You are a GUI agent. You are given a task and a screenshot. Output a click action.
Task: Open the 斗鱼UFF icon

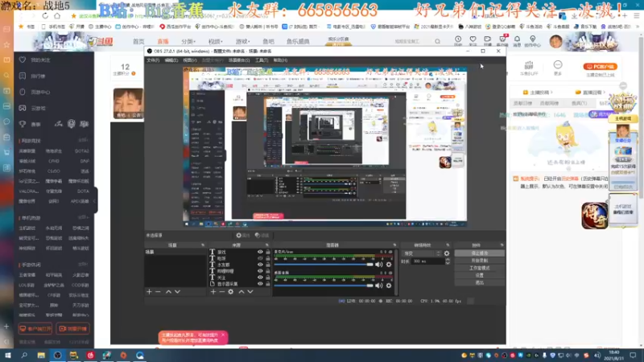pyautogui.click(x=529, y=65)
